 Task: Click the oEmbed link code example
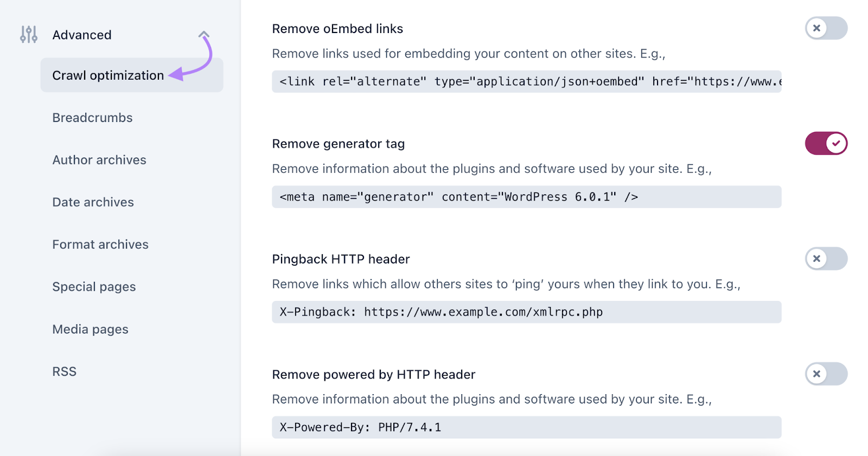point(526,81)
